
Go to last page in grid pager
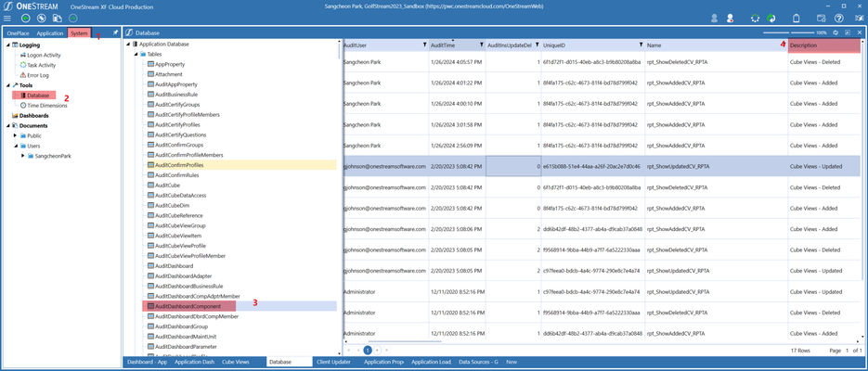coord(386,350)
